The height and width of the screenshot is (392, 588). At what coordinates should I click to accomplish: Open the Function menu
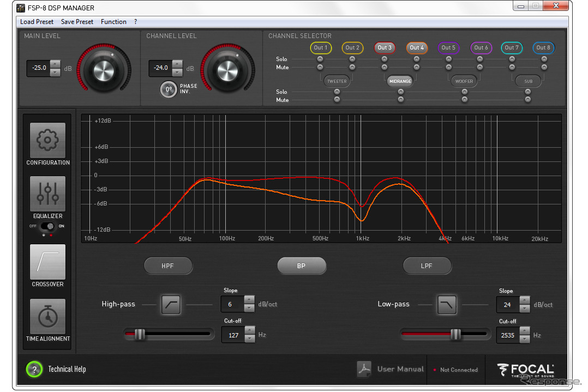click(113, 22)
